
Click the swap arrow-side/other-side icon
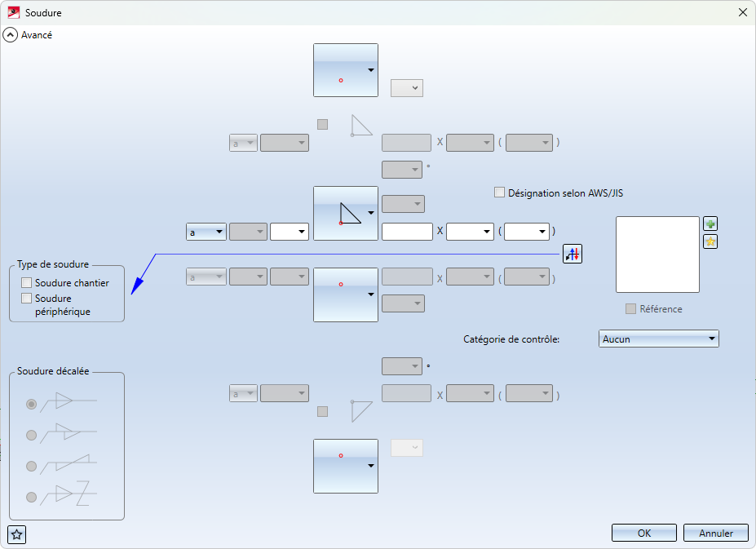(573, 254)
